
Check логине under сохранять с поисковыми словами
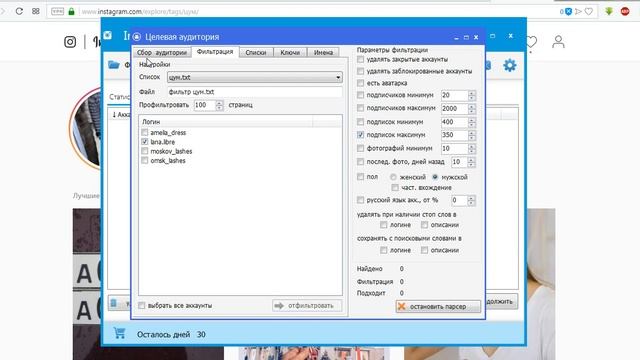pos(384,250)
